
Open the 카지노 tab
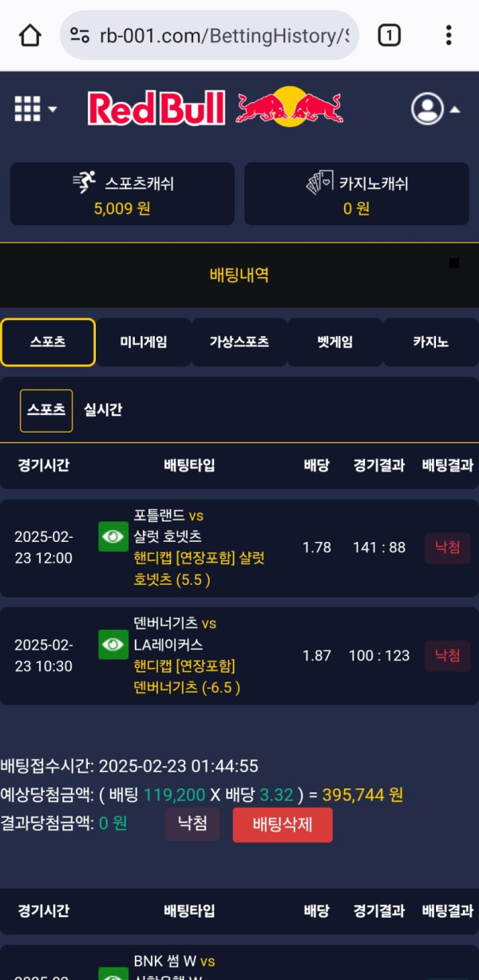point(431,342)
